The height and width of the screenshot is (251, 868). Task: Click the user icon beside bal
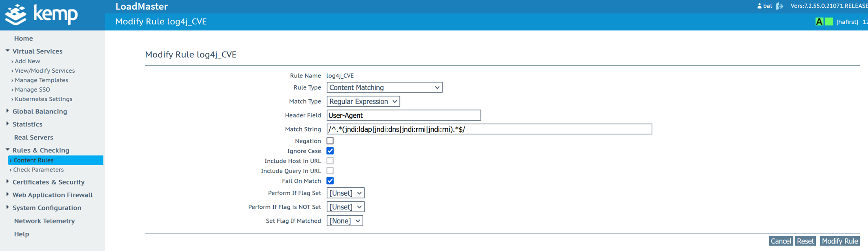pyautogui.click(x=759, y=6)
